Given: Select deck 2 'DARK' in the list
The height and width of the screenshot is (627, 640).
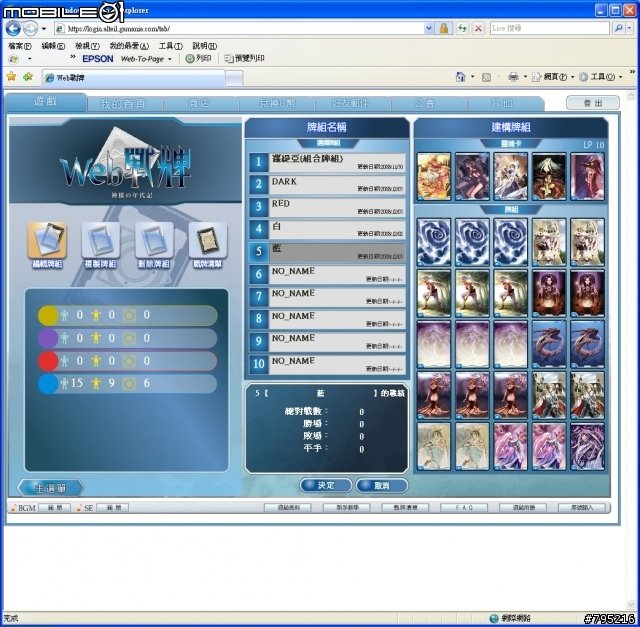Looking at the screenshot, I should click(327, 185).
